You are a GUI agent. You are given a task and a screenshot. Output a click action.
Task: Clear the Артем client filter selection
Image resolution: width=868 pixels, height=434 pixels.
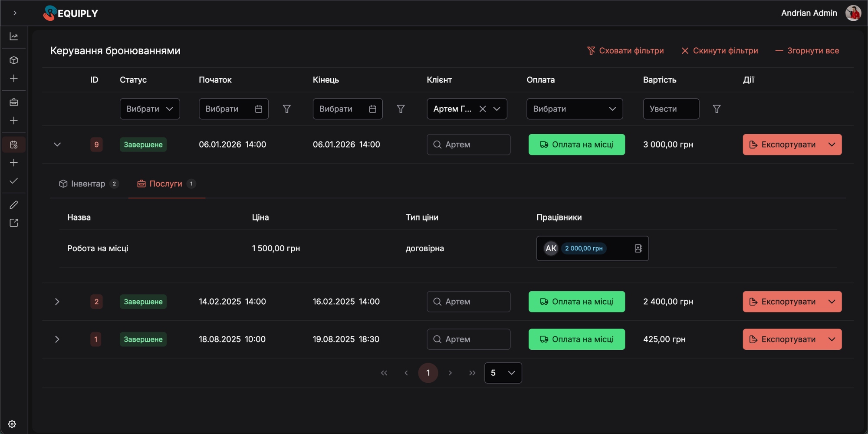[482, 109]
